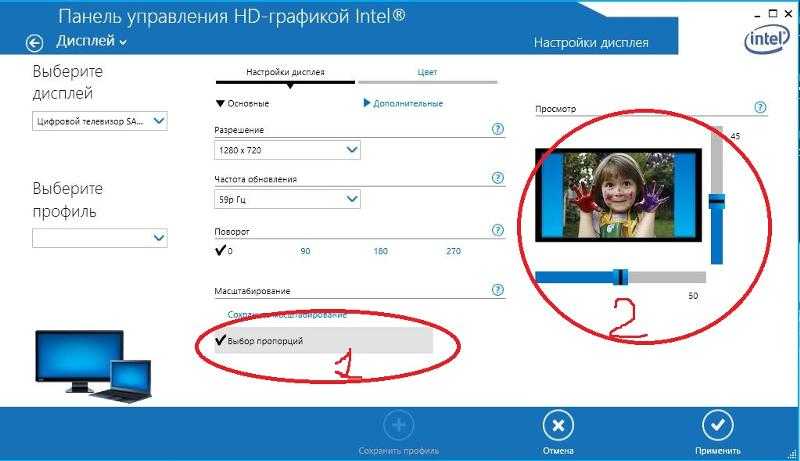Maximize the Intel control panel window
The image size is (800, 461).
coord(773,14)
